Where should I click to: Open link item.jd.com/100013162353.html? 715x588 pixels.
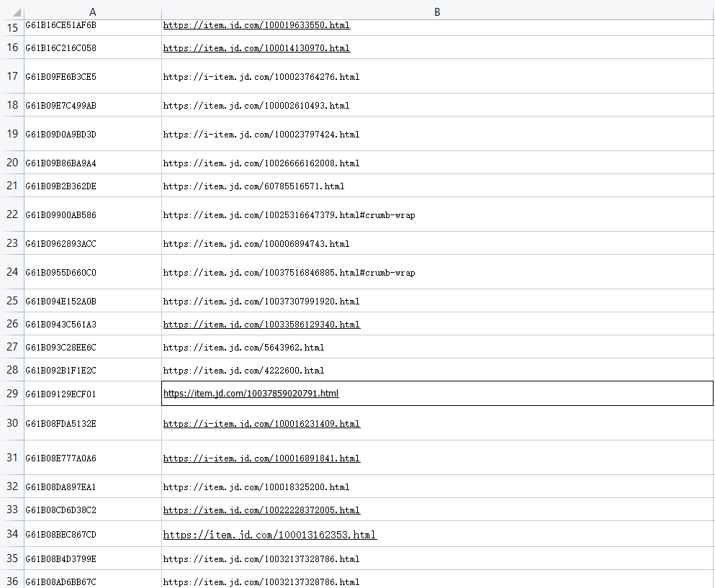[269, 535]
